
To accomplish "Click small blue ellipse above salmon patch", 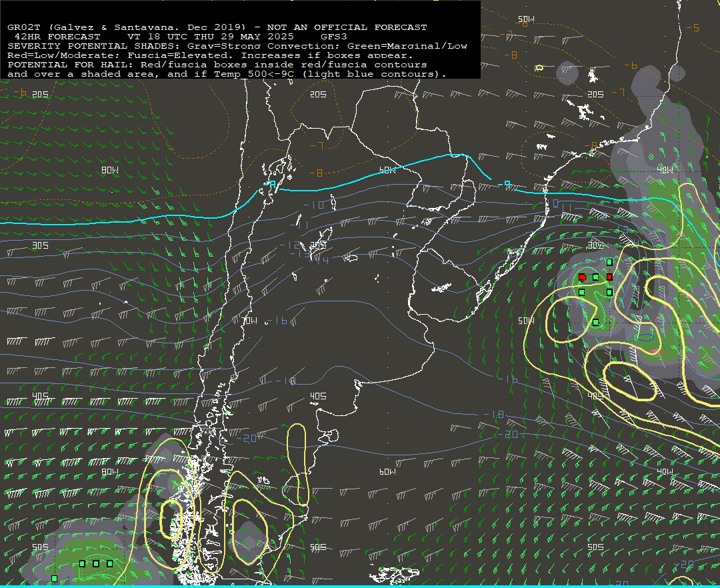I will pos(645,337).
